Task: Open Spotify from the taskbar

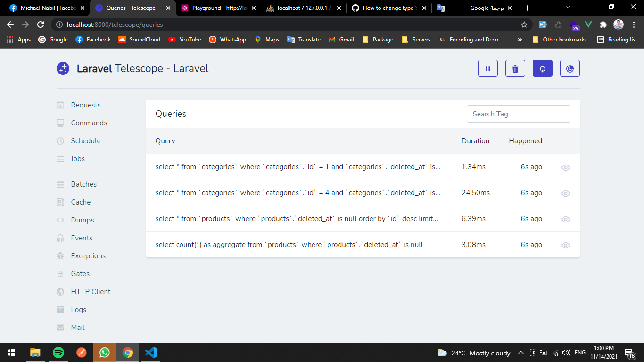Action: click(x=58, y=353)
